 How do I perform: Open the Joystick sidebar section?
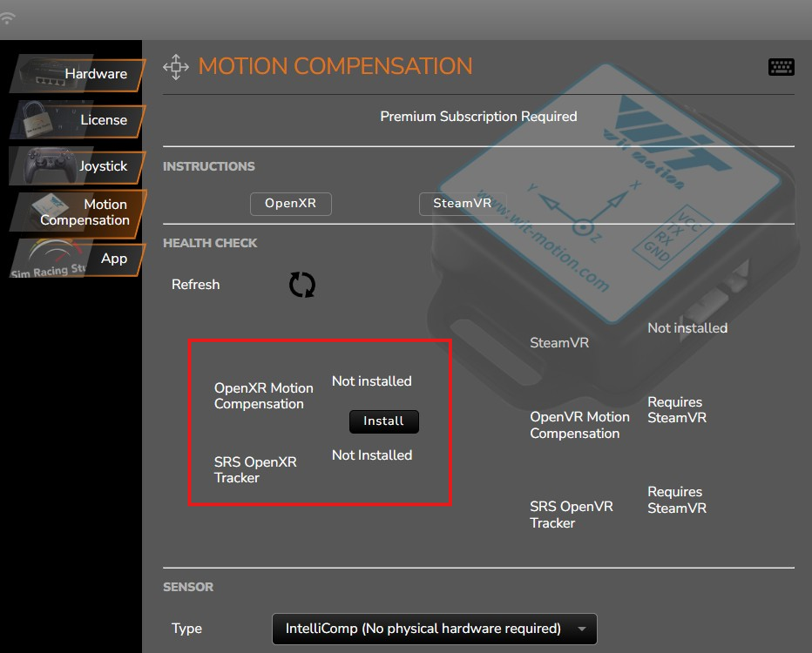pyautogui.click(x=78, y=165)
